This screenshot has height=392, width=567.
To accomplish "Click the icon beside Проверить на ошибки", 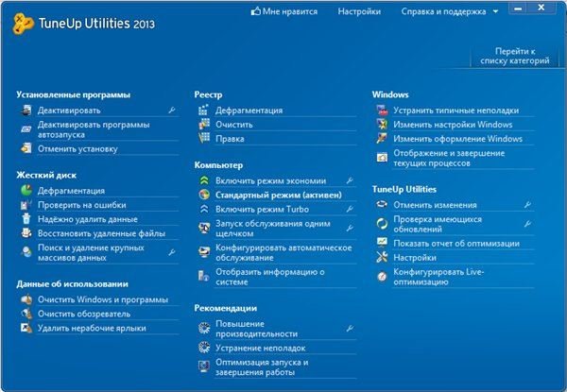I will point(26,205).
